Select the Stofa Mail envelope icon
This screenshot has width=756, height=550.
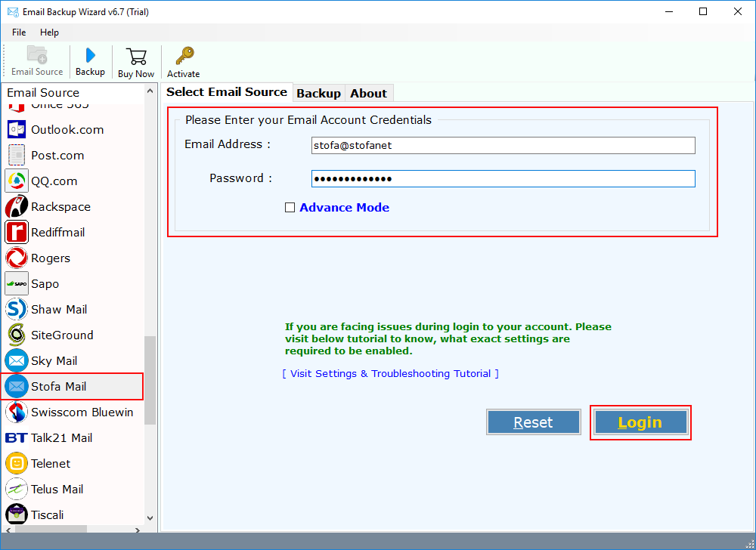pyautogui.click(x=17, y=386)
